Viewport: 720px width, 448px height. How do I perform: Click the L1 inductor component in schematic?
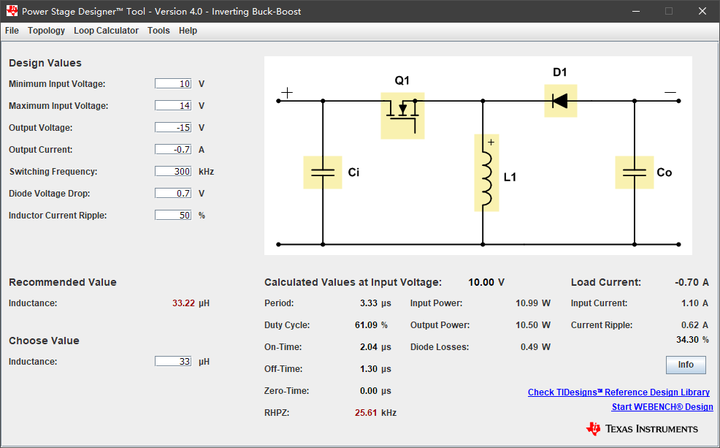487,173
